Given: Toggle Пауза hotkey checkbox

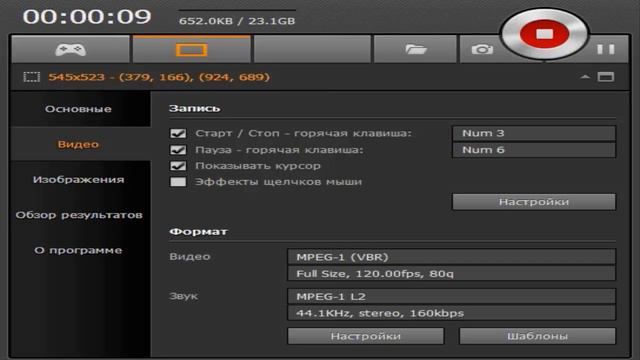Looking at the screenshot, I should [178, 150].
